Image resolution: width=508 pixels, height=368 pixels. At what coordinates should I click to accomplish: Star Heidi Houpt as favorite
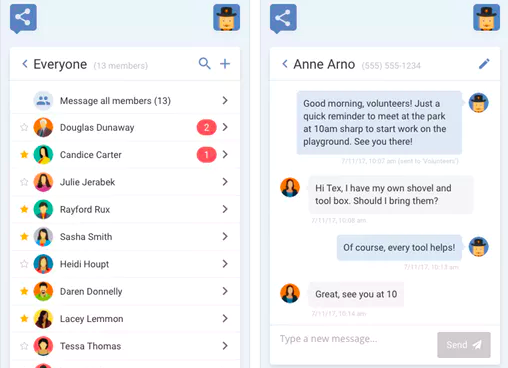[24, 264]
